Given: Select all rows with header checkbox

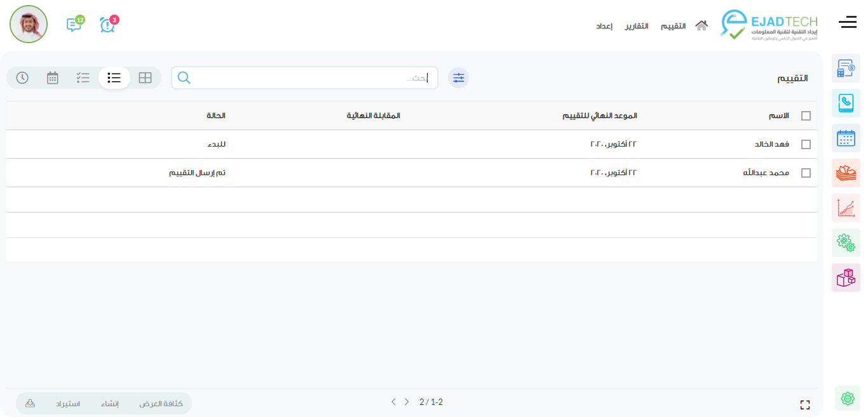Looking at the screenshot, I should pos(806,116).
